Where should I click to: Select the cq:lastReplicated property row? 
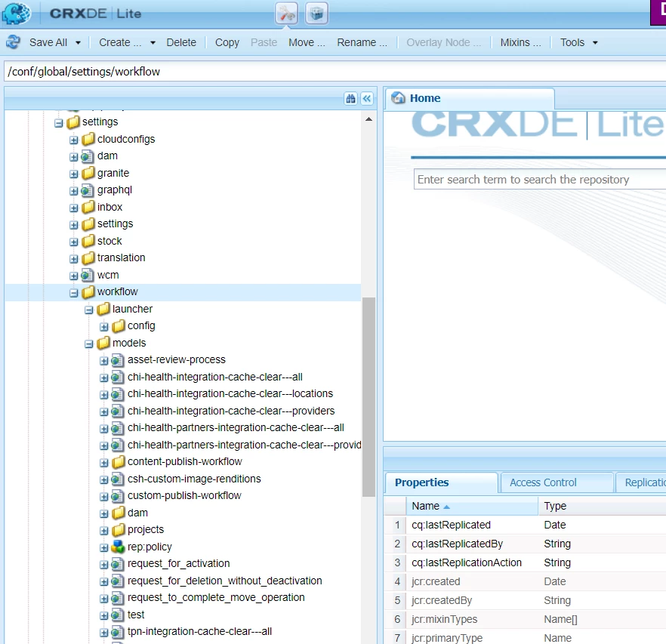coord(525,525)
